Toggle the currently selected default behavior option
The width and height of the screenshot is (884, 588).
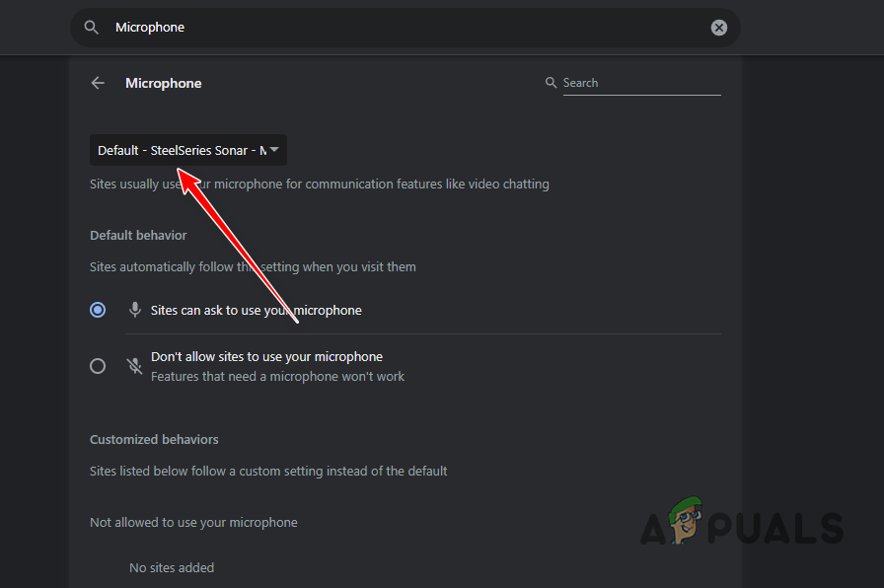click(x=98, y=309)
